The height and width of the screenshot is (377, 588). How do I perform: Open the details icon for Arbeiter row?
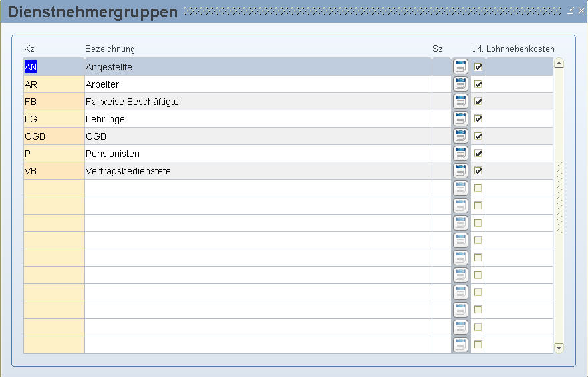[460, 84]
